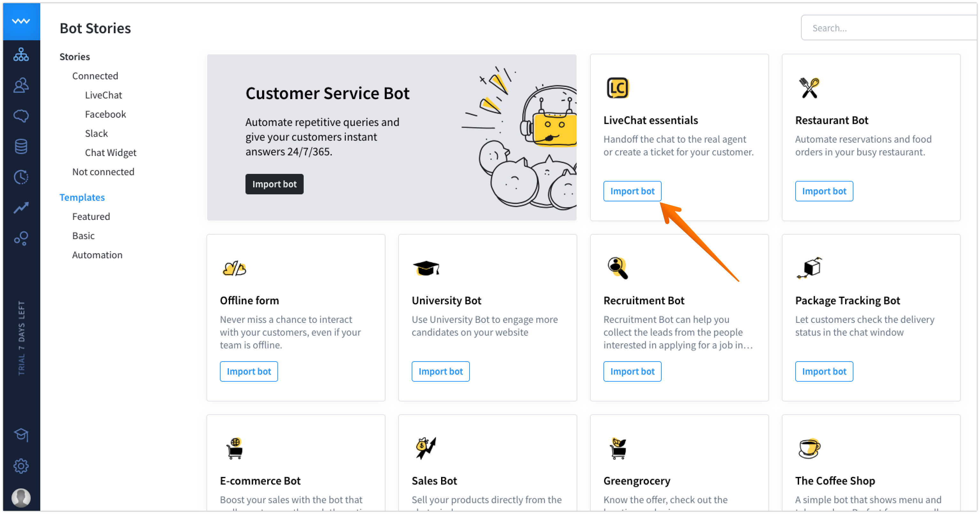Open the Settings gear icon

21,466
